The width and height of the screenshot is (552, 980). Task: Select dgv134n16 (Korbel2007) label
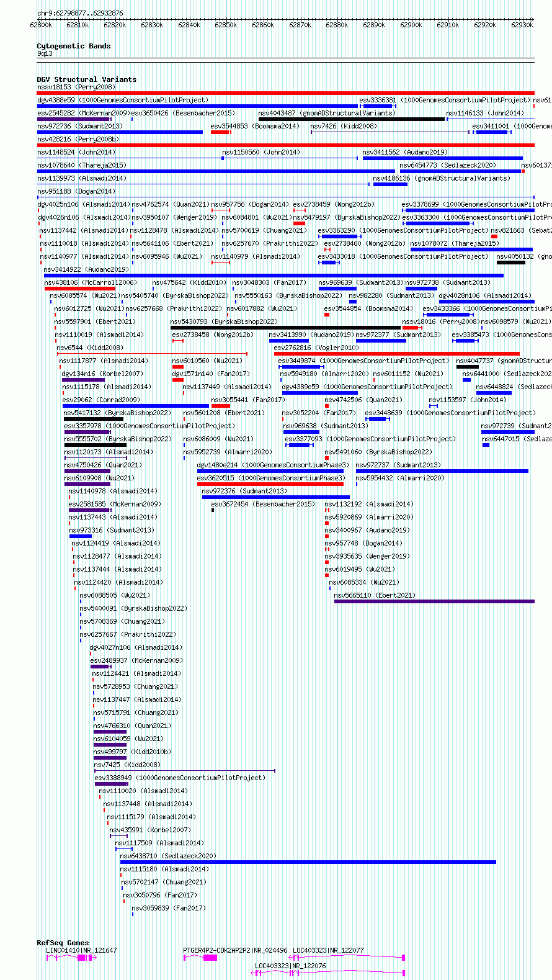[102, 374]
